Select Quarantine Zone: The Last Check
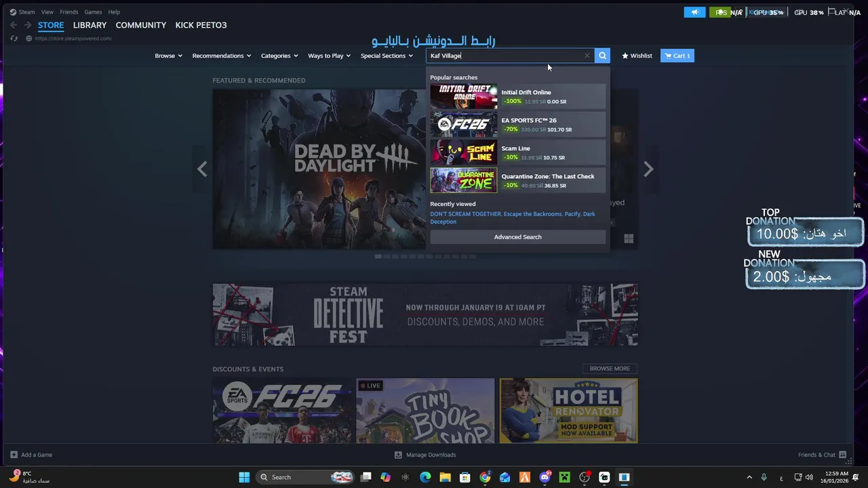 click(x=517, y=180)
